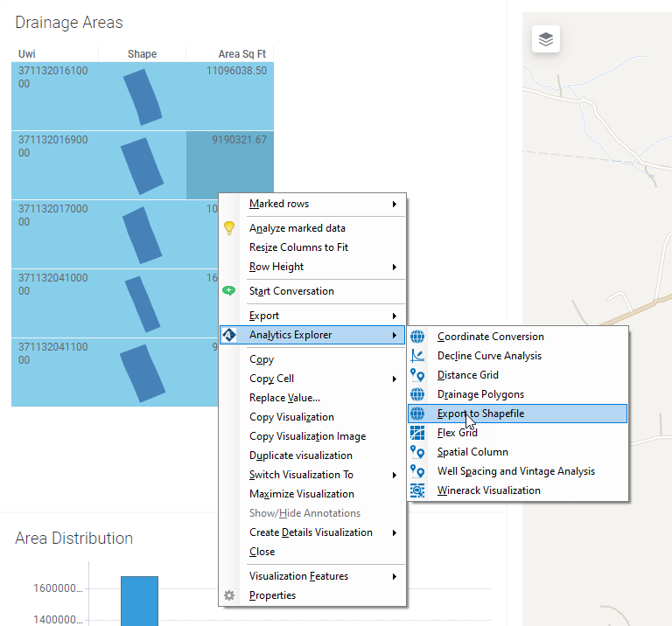Select Drainage Polygons
This screenshot has width=672, height=626.
[517, 394]
